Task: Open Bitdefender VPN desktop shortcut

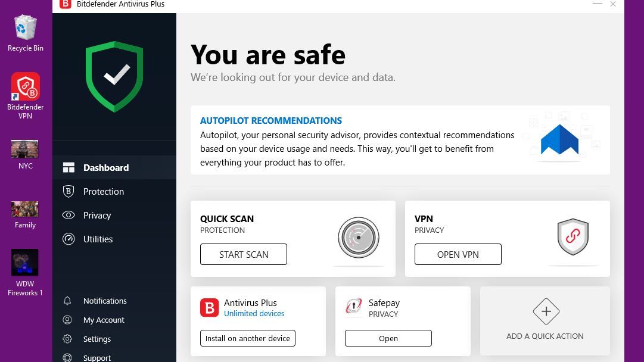Action: point(25,87)
